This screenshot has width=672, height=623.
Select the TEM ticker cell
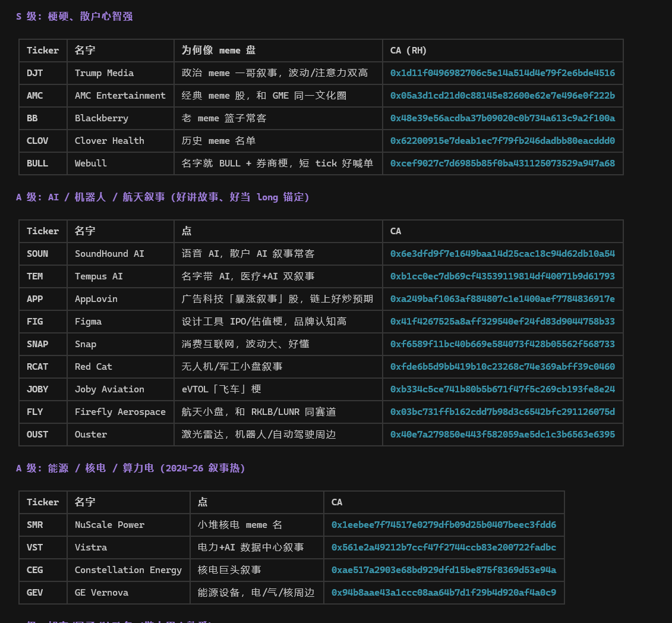point(43,276)
